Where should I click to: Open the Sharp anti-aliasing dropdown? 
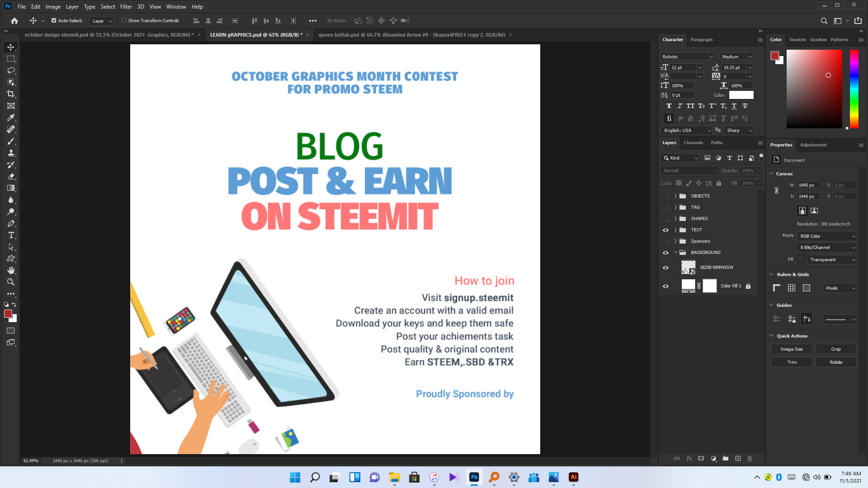[739, 130]
